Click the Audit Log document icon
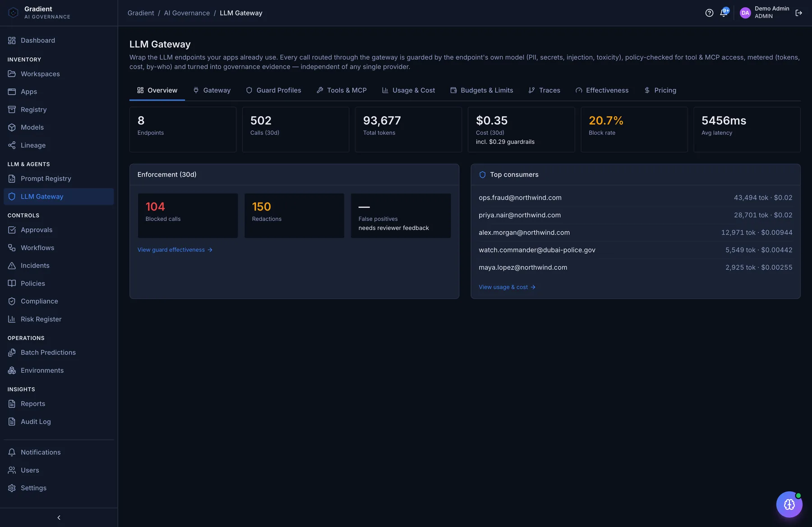The width and height of the screenshot is (812, 527). point(12,422)
